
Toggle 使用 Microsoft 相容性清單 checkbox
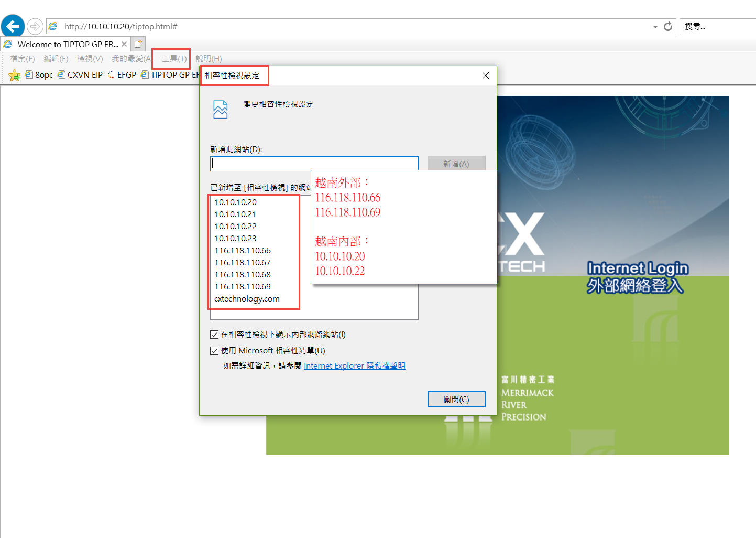[214, 351]
